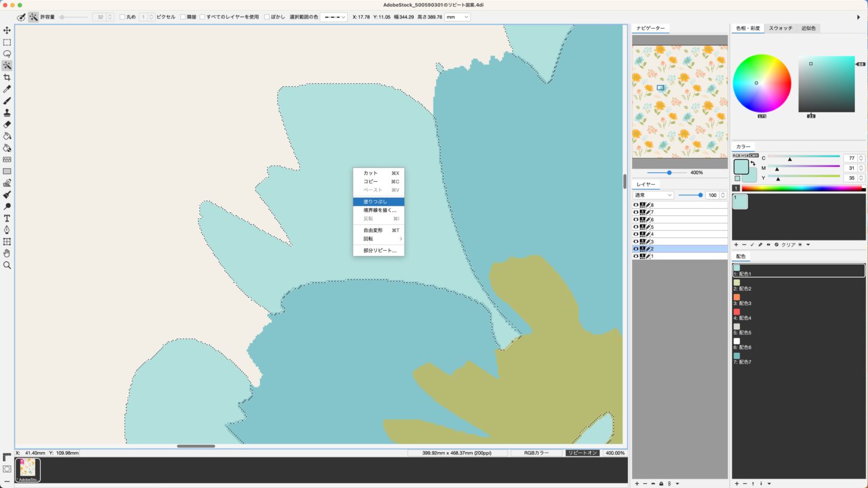The image size is (868, 488).
Task: Click the クリア button in color panel
Action: pos(788,245)
